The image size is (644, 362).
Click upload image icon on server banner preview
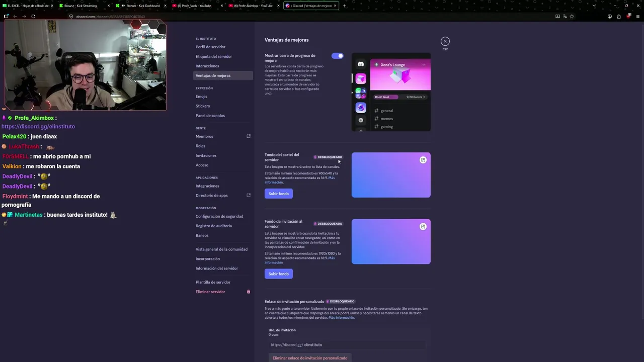423,160
